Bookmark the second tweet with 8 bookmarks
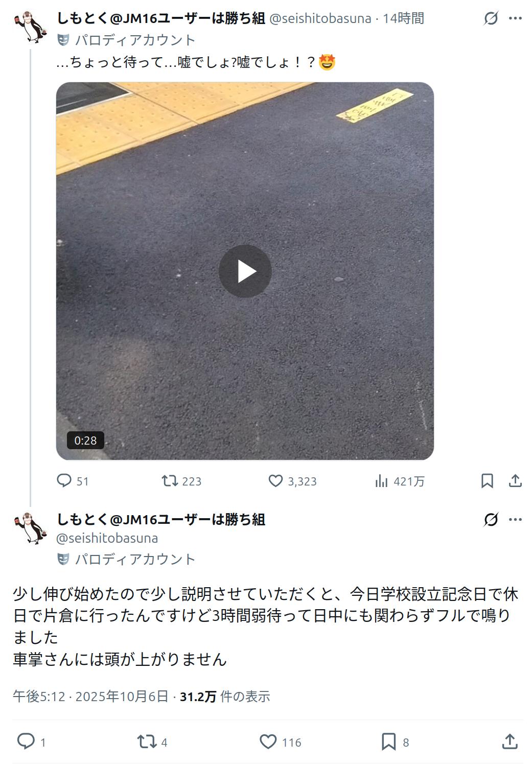 (x=395, y=742)
